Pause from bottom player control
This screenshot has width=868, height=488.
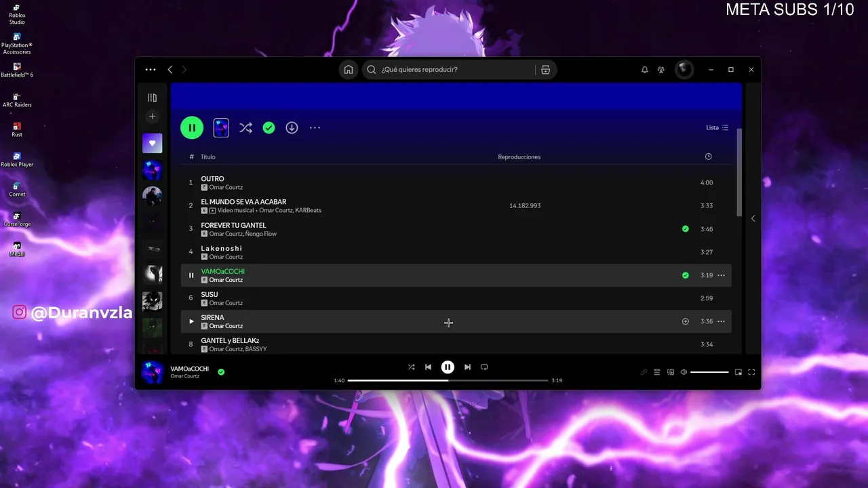point(448,367)
